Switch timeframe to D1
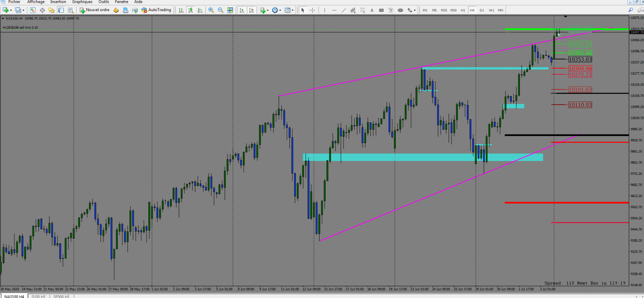 482,10
